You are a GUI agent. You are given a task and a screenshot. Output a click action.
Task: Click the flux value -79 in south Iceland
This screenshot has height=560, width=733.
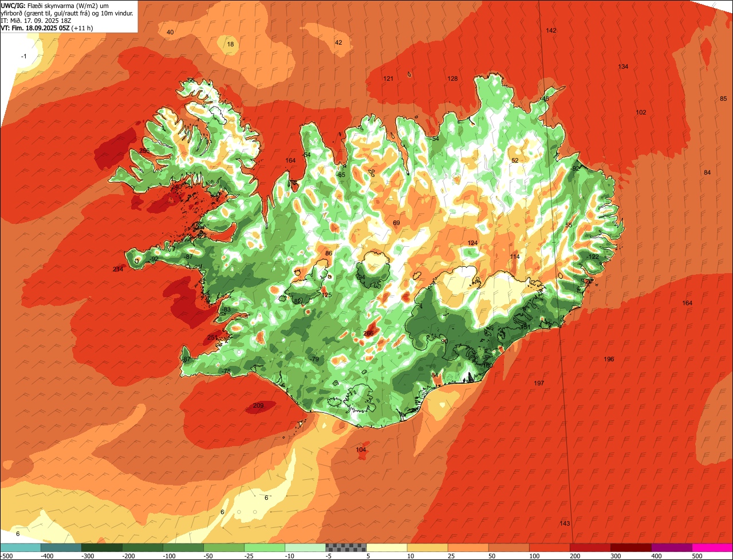point(314,360)
